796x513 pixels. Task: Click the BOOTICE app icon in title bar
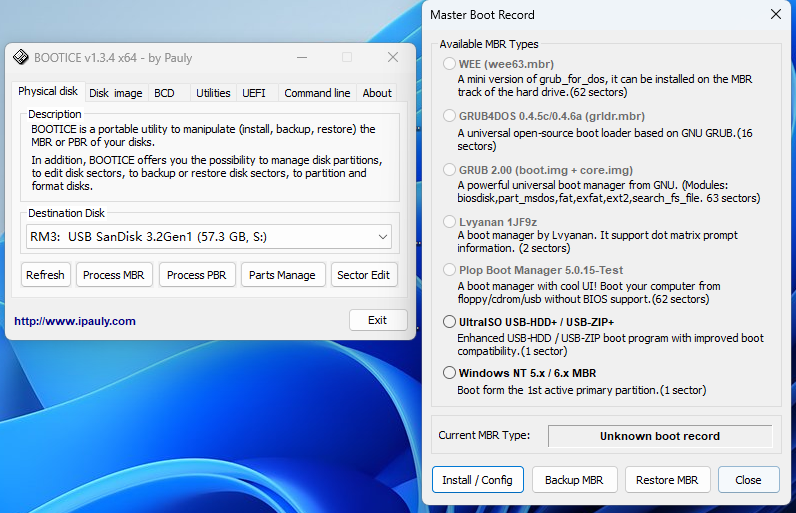click(x=21, y=57)
